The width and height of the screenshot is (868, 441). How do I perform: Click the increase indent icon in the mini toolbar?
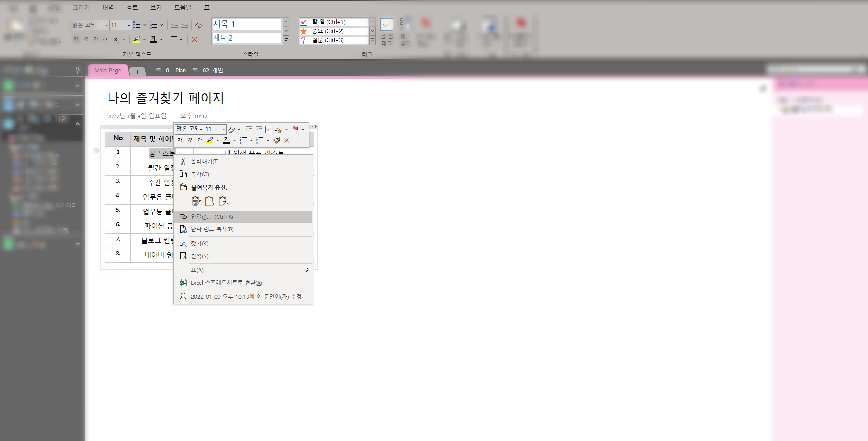pos(259,129)
